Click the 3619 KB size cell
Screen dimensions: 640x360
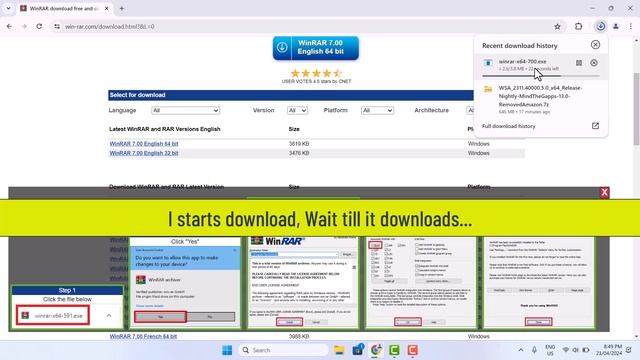click(x=299, y=144)
